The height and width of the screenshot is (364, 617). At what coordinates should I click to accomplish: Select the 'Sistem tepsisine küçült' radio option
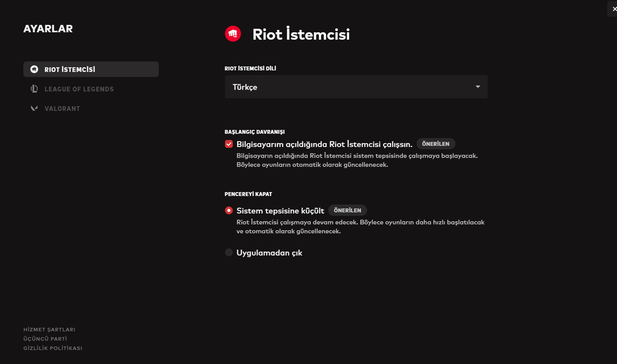229,211
